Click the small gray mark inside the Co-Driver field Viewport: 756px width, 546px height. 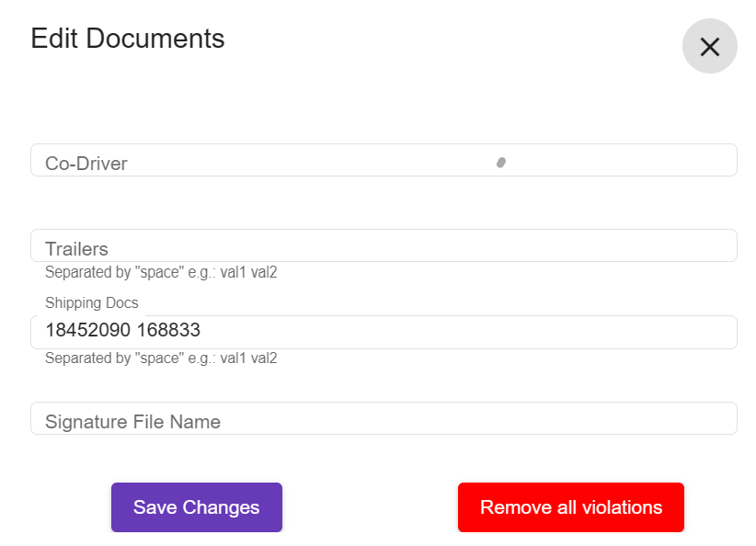point(501,163)
